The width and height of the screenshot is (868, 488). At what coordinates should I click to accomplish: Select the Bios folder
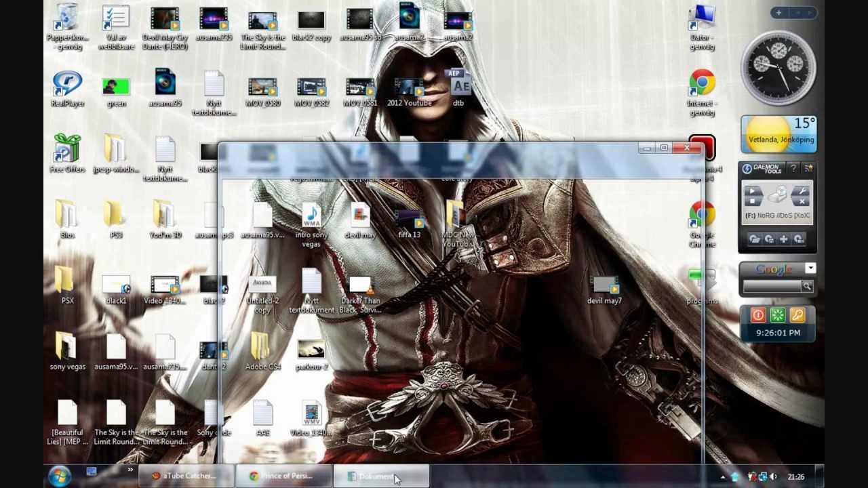(x=67, y=220)
